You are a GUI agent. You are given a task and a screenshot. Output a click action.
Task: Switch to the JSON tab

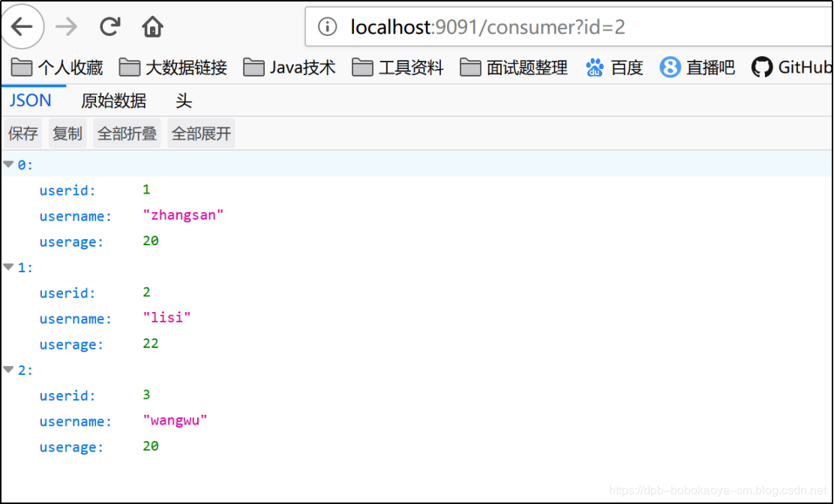click(30, 100)
